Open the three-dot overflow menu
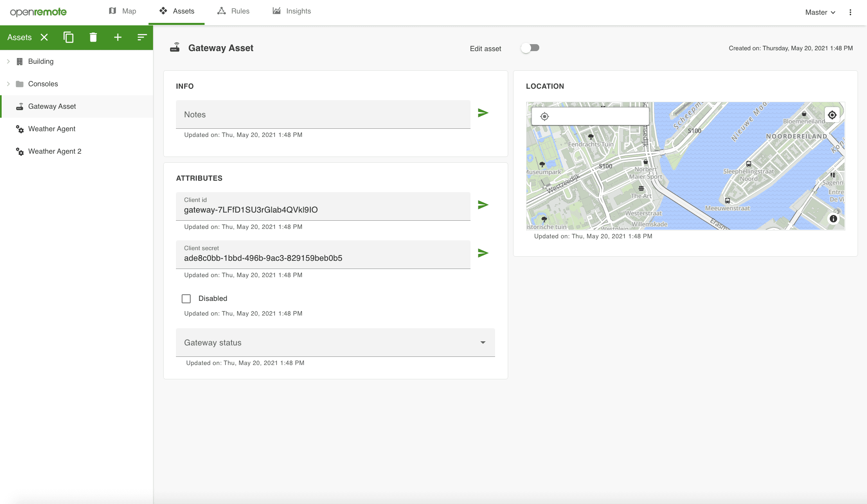 tap(850, 12)
